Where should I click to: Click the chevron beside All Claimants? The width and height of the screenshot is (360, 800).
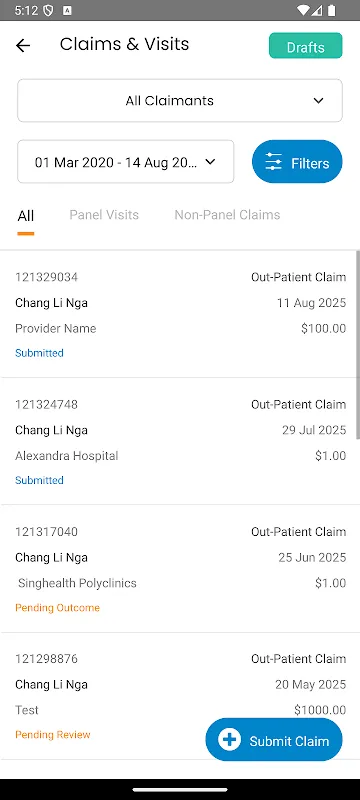click(319, 101)
